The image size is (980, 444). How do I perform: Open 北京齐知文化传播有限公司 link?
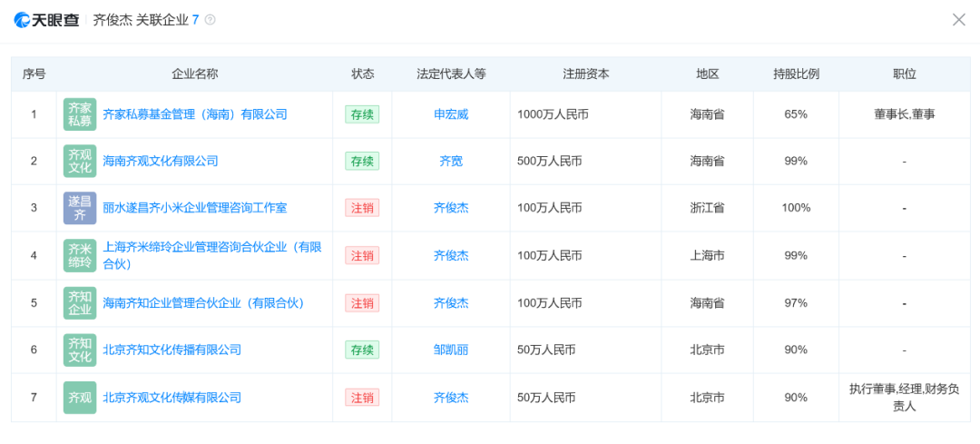(x=171, y=350)
